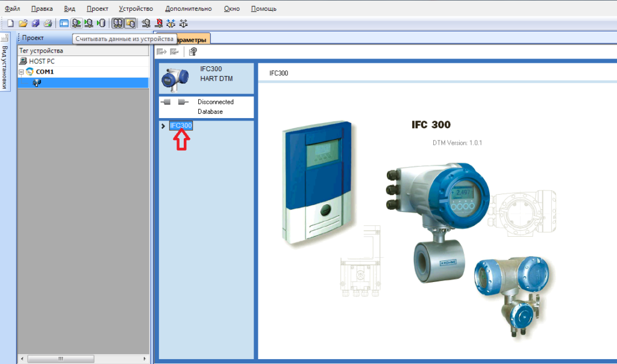Click the New project toolbar icon
The height and width of the screenshot is (364, 617).
pyautogui.click(x=10, y=24)
